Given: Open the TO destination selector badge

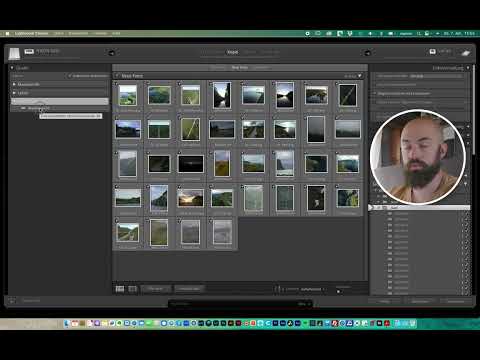Looking at the screenshot, I should point(432,52).
